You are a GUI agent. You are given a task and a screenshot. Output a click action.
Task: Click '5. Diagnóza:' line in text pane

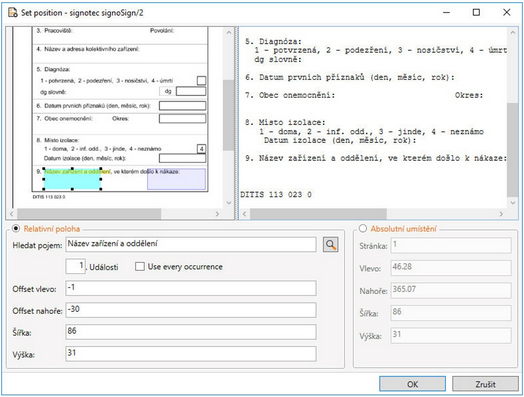(273, 41)
